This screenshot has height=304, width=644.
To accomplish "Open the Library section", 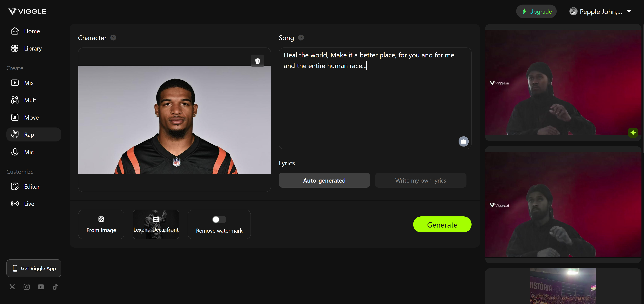I will (x=33, y=49).
